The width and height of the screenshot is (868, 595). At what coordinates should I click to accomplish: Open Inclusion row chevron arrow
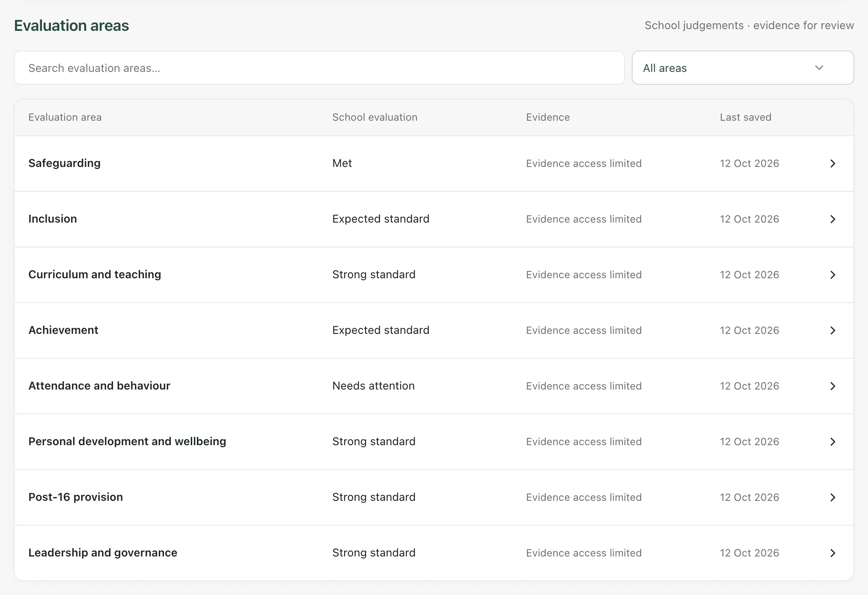click(832, 219)
